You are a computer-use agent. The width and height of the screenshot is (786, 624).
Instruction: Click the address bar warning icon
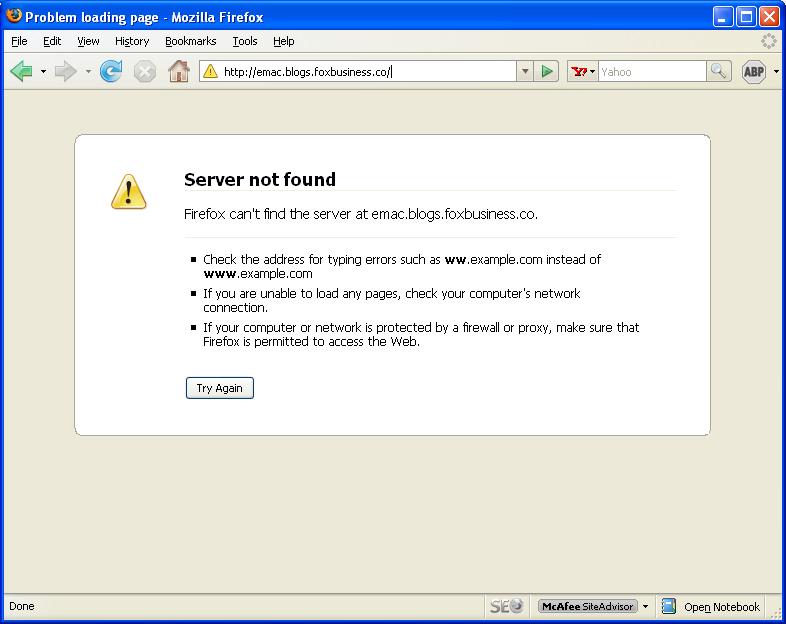pos(211,72)
